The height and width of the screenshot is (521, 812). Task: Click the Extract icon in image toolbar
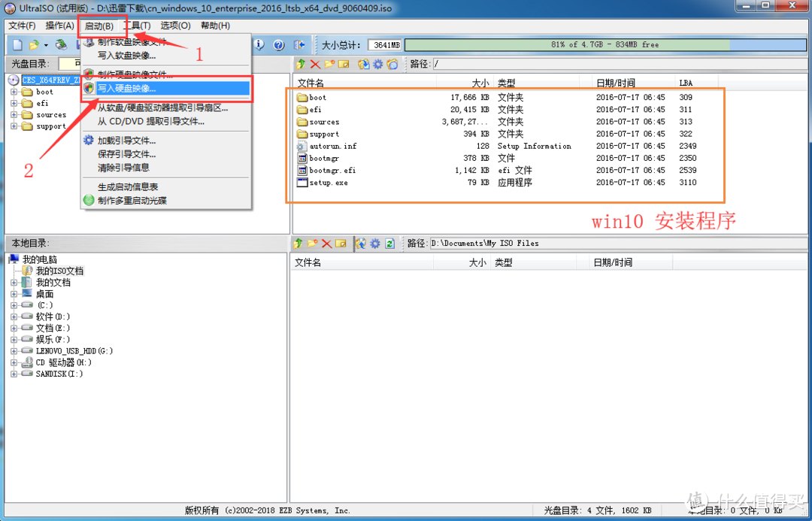click(364, 64)
